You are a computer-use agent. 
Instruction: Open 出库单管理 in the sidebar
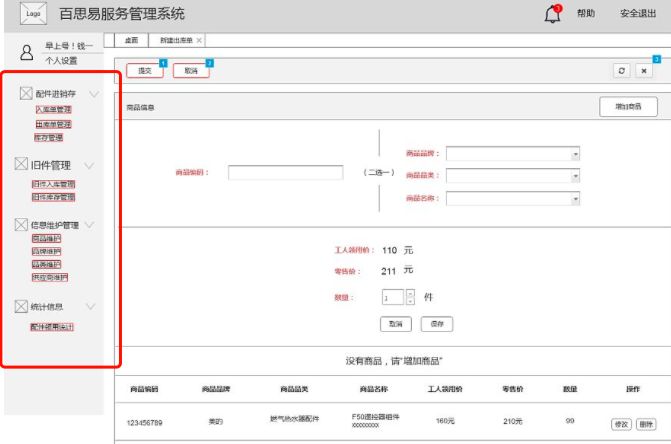(53, 124)
